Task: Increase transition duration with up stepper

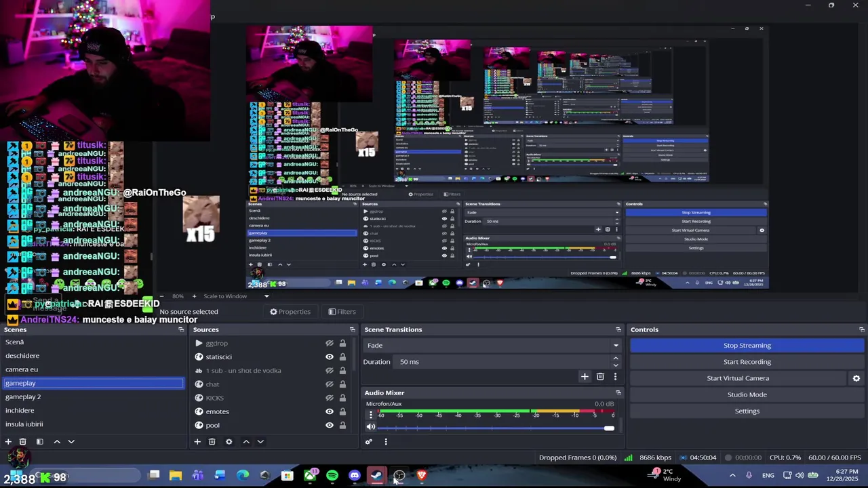Action: click(616, 359)
